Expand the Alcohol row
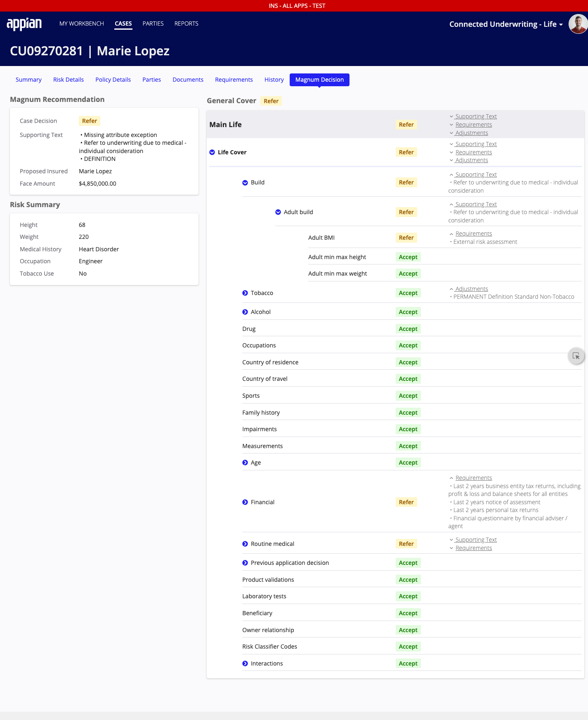Image resolution: width=588 pixels, height=720 pixels. pyautogui.click(x=245, y=312)
